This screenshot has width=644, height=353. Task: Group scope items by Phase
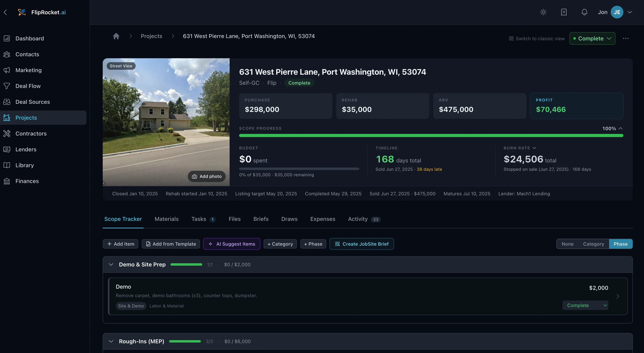point(620,244)
